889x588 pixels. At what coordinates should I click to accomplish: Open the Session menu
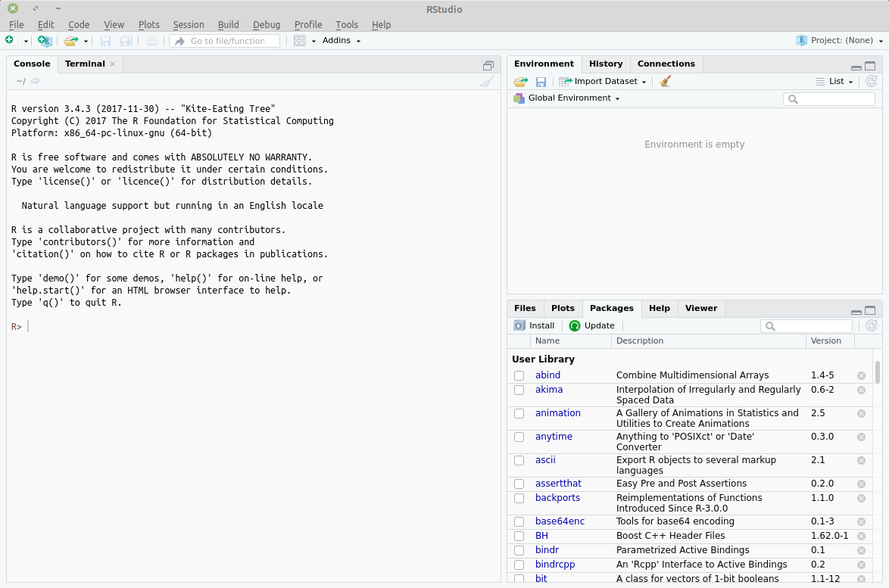188,25
